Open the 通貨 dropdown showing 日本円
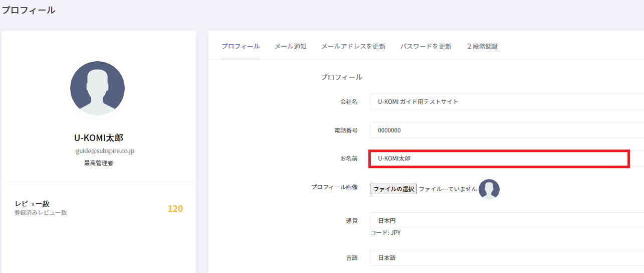This screenshot has width=644, height=273. [x=506, y=221]
